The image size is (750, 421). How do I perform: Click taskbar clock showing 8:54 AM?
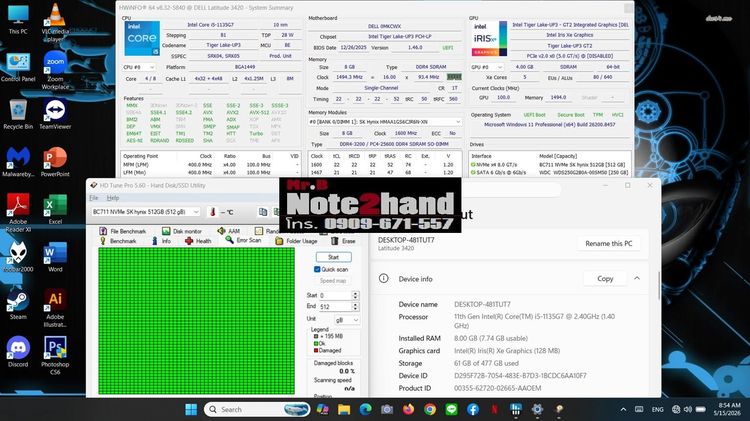pos(729,409)
